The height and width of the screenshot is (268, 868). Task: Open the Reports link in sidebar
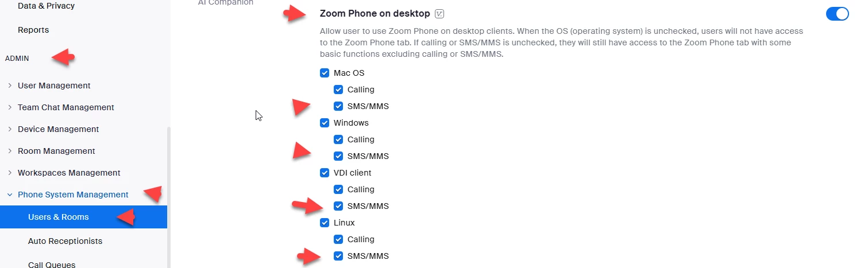click(x=33, y=30)
